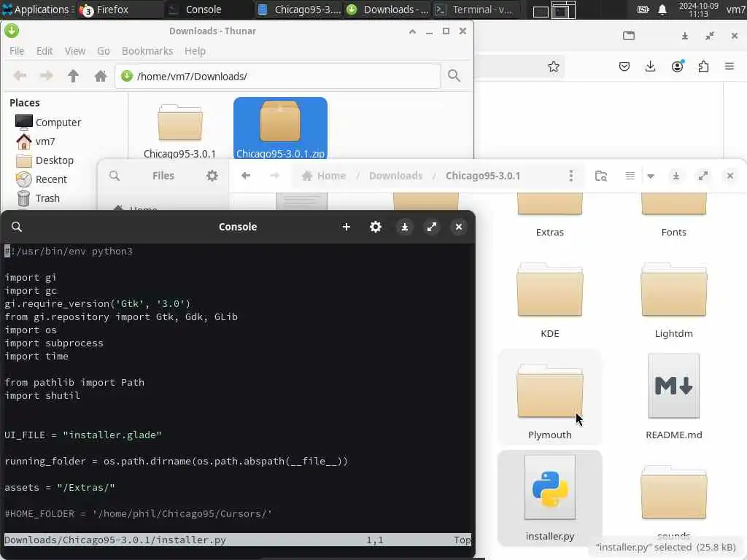747x560 pixels.
Task: Select Trash in Thunar Places
Action: pyautogui.click(x=38, y=198)
